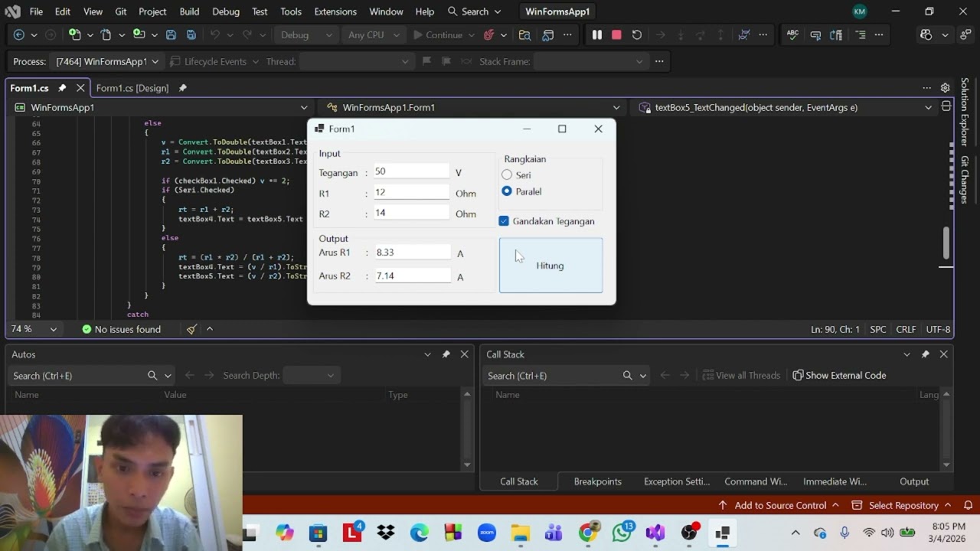Stop debugging with the red square
This screenshot has width=980, height=551.
coord(616,35)
